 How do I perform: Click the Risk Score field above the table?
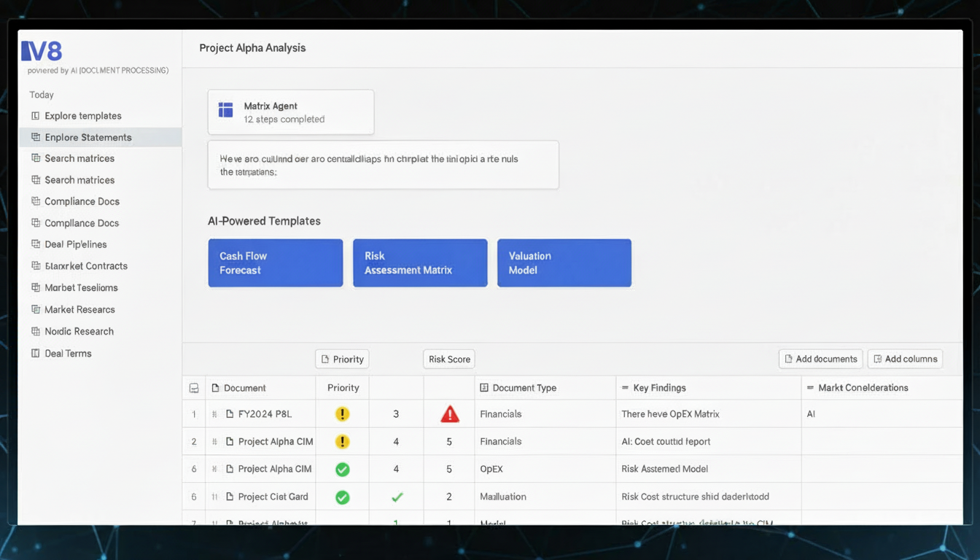coord(448,359)
